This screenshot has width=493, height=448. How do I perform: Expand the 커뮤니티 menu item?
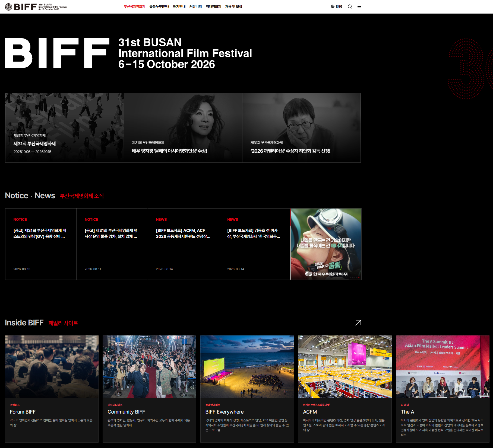pos(195,7)
